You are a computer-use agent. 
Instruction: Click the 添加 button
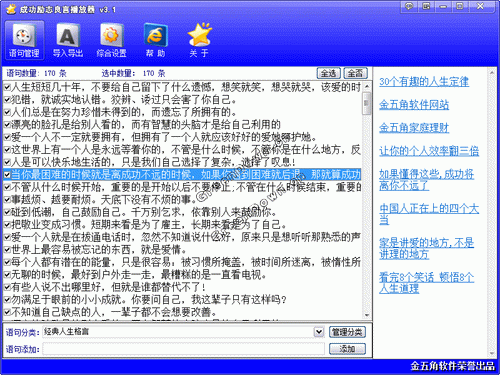[x=347, y=349]
